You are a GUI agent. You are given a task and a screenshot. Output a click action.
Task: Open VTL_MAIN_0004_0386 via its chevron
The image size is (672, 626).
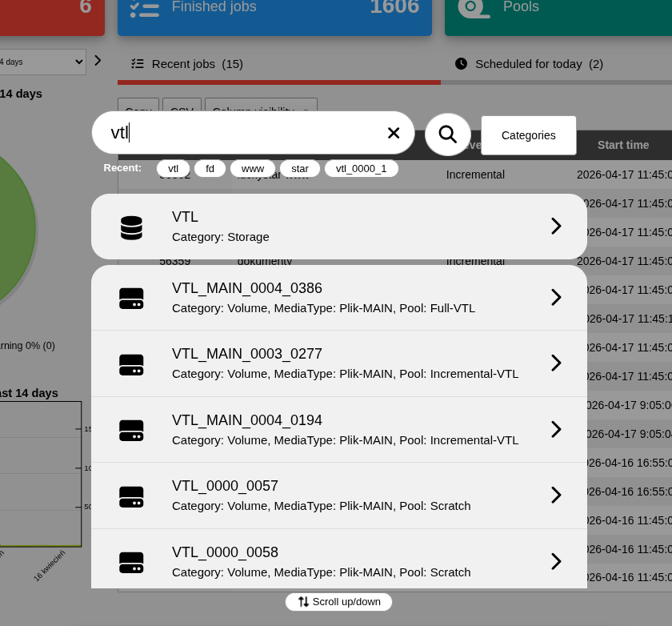556,298
